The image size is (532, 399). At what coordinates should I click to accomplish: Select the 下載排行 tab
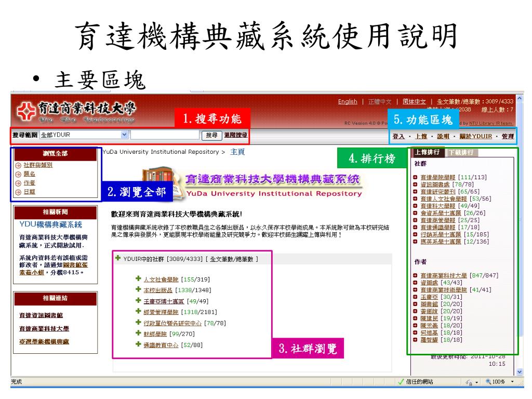(461, 152)
